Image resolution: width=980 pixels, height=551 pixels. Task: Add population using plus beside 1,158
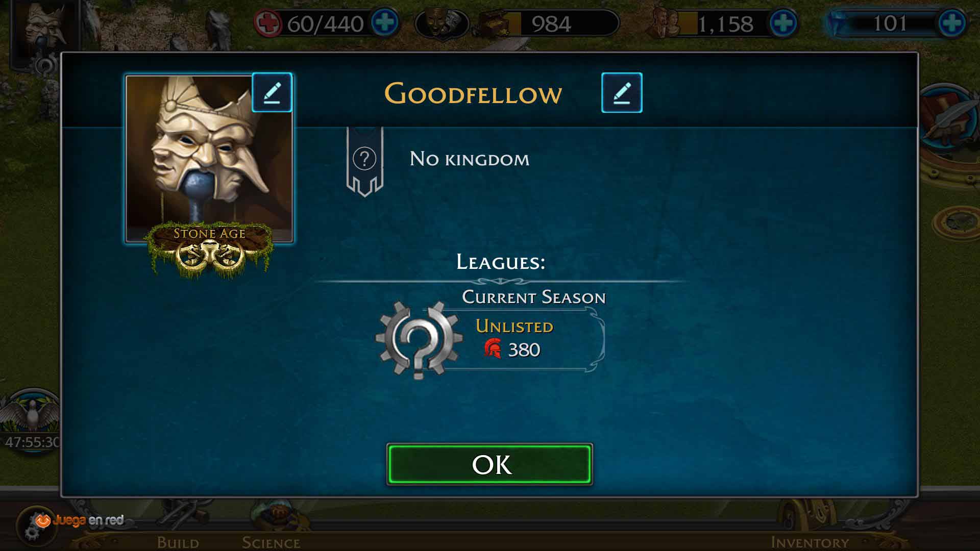(x=782, y=23)
